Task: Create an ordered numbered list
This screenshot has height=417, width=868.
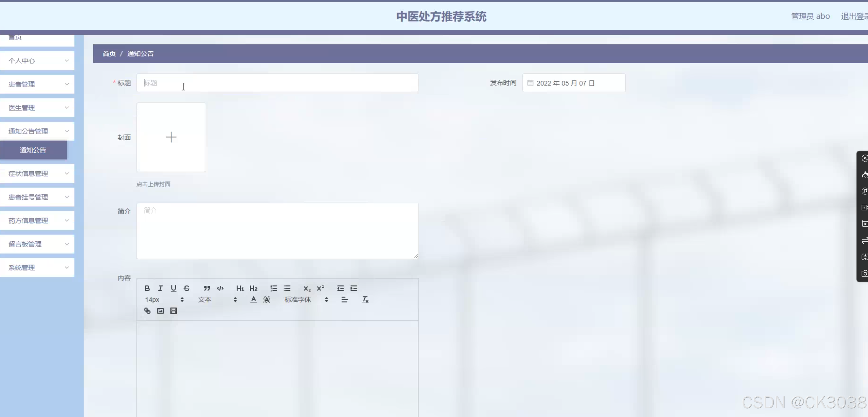Action: coord(274,288)
